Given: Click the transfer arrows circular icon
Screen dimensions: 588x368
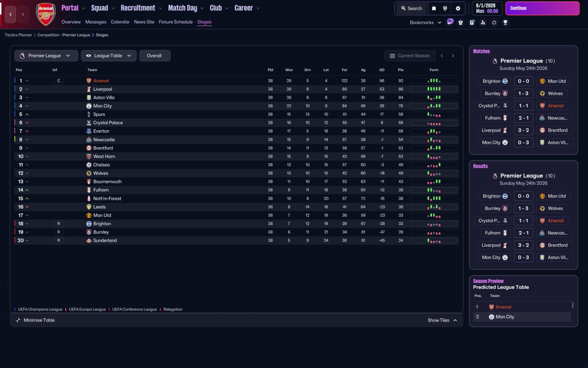Looking at the screenshot, I should coord(494,23).
